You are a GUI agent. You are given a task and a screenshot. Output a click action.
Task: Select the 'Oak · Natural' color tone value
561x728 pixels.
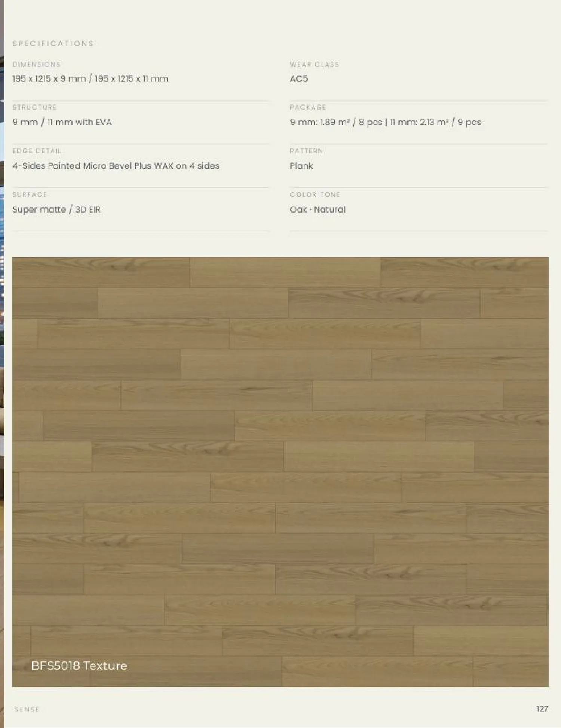click(x=318, y=210)
